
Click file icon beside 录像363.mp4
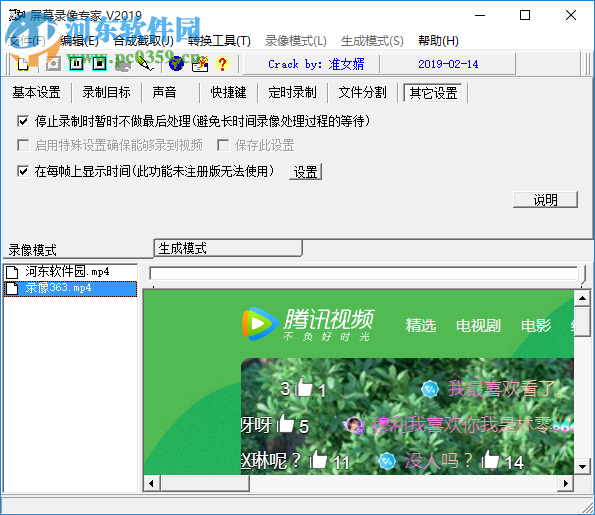pyautogui.click(x=12, y=288)
